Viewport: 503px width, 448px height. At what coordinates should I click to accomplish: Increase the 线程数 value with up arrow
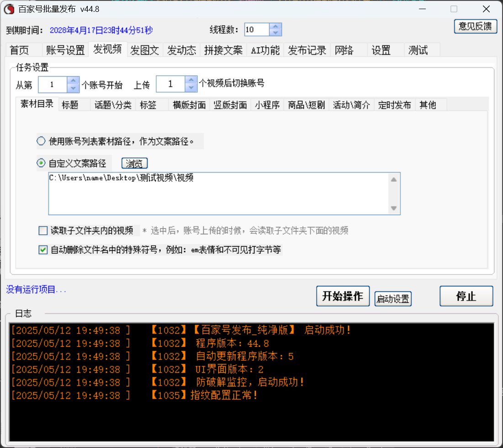(275, 26)
